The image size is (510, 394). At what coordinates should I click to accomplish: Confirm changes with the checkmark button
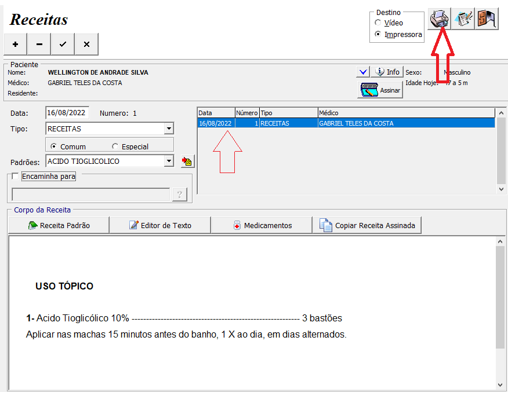tap(63, 44)
